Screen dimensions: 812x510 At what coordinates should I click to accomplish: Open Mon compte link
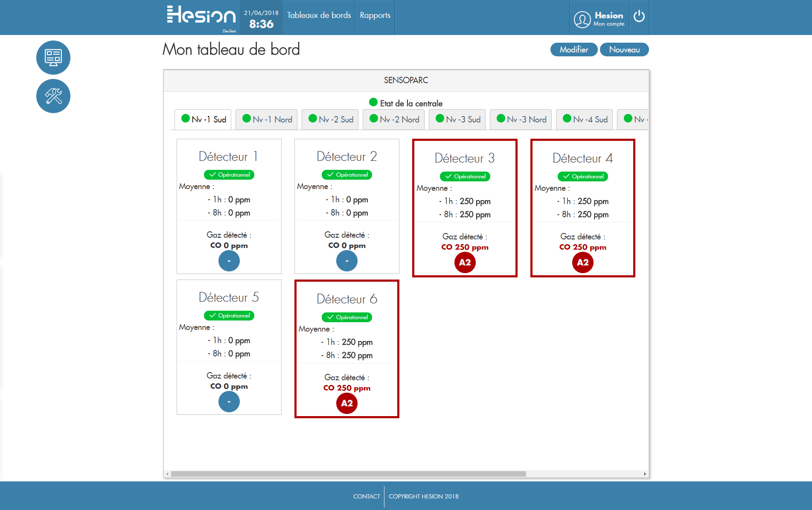(x=608, y=24)
